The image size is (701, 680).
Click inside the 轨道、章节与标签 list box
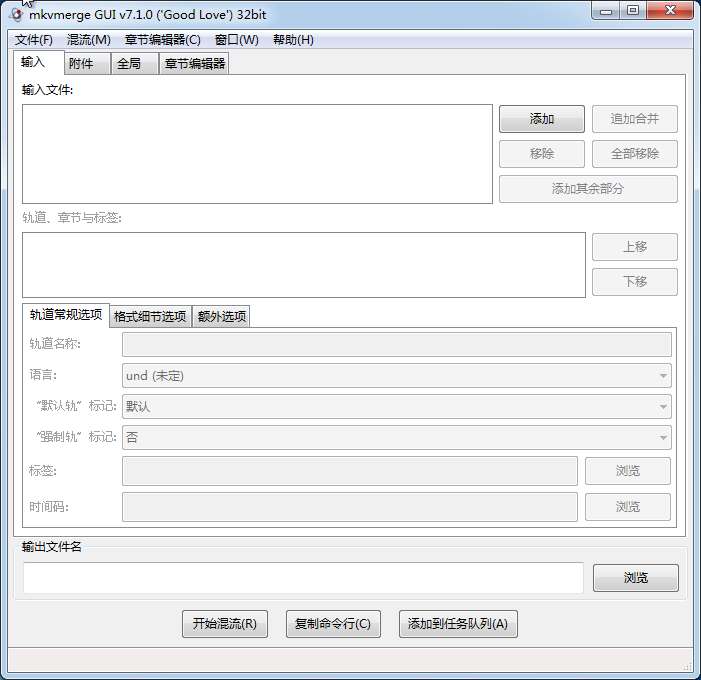[304, 265]
